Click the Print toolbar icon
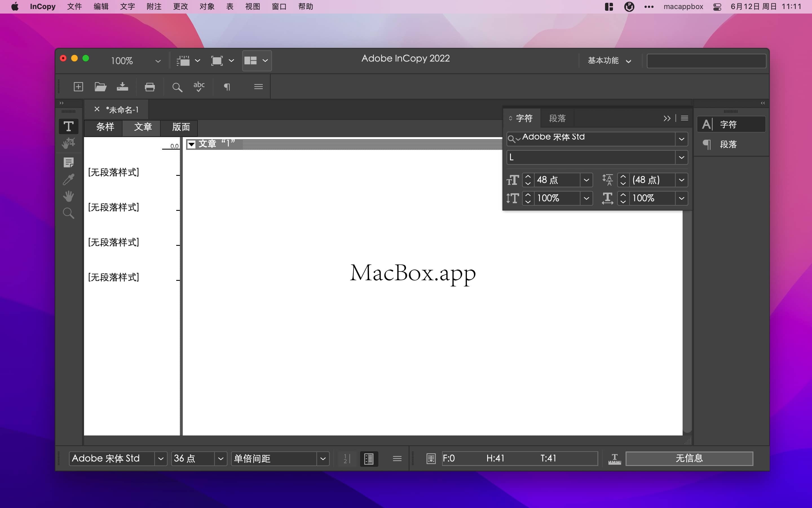 point(150,87)
